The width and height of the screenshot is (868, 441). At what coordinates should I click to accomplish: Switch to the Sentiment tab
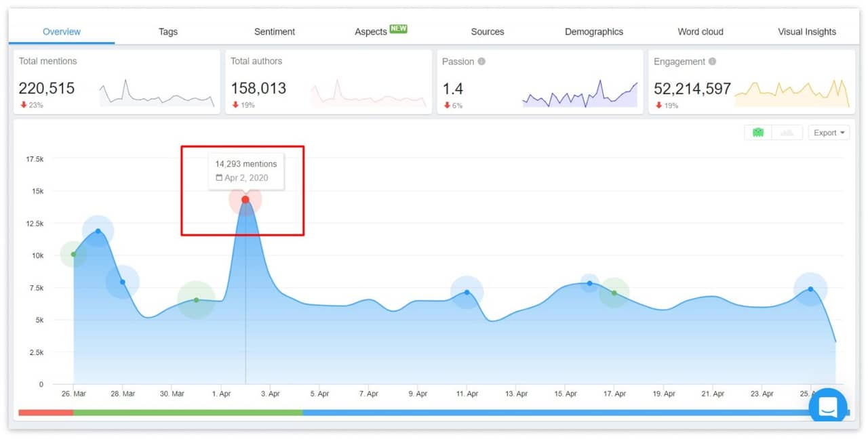tap(274, 31)
